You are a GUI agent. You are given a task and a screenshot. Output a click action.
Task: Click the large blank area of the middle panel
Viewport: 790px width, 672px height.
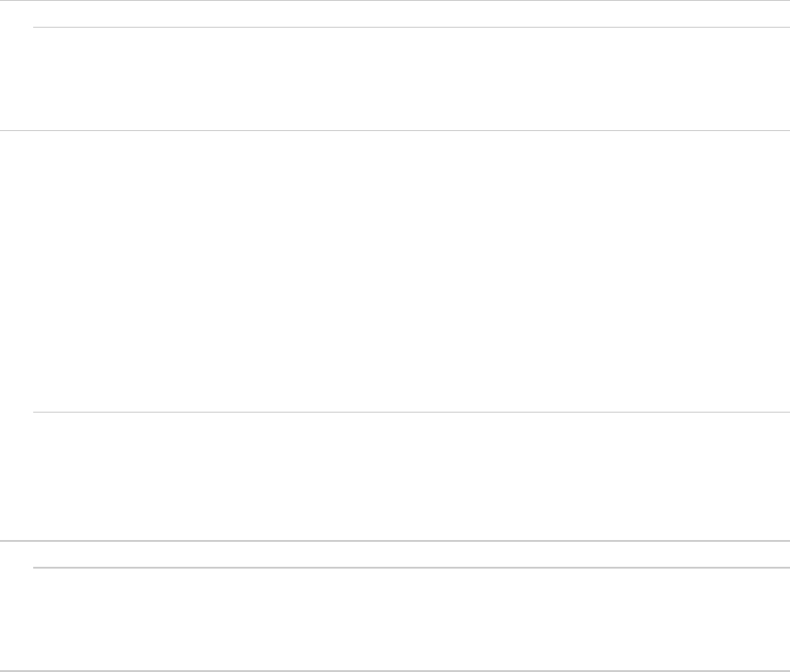coord(395,271)
